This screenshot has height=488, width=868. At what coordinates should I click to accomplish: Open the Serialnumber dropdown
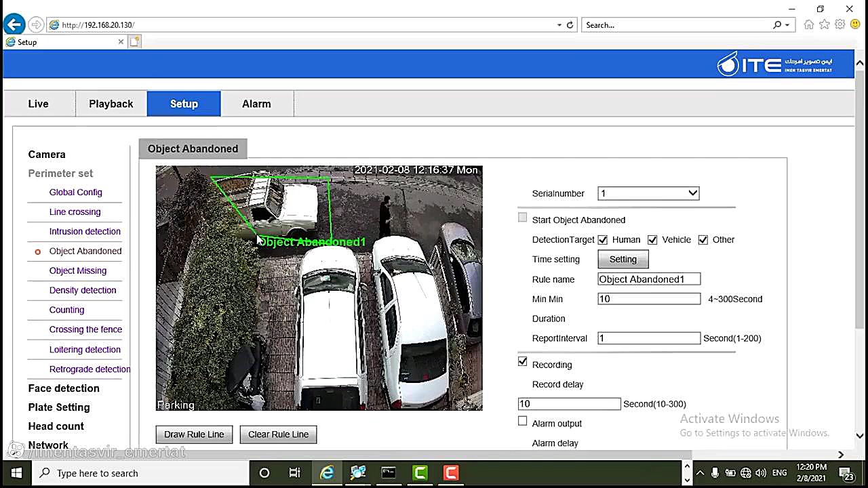[x=648, y=194]
